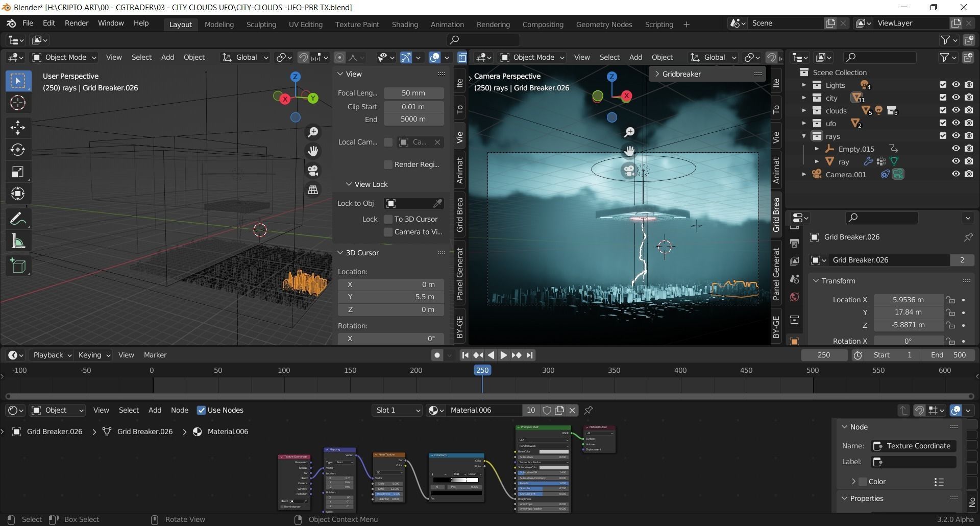Collapse the View Lock subpanel
This screenshot has height=526, width=980.
tap(349, 184)
